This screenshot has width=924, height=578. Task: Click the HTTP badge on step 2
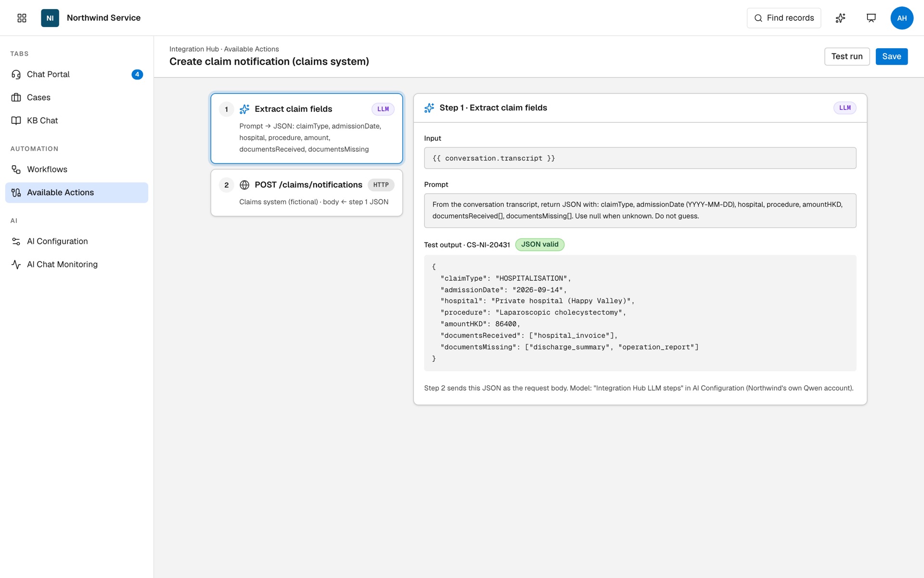[381, 185]
